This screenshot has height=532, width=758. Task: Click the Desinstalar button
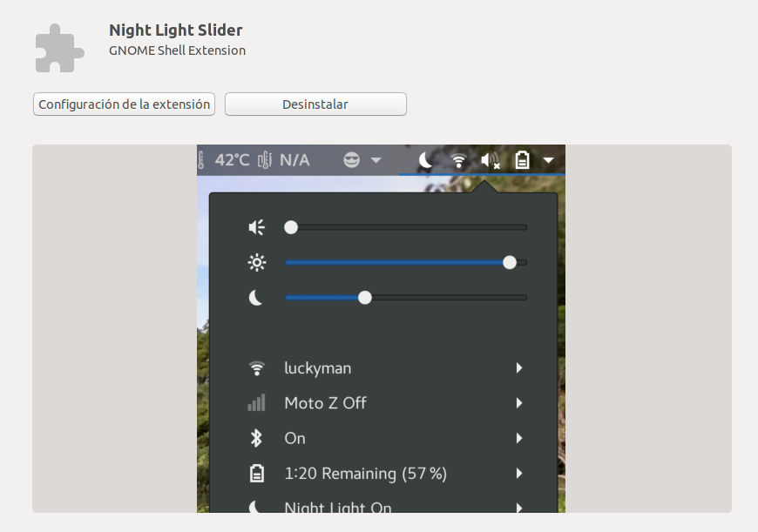315,104
